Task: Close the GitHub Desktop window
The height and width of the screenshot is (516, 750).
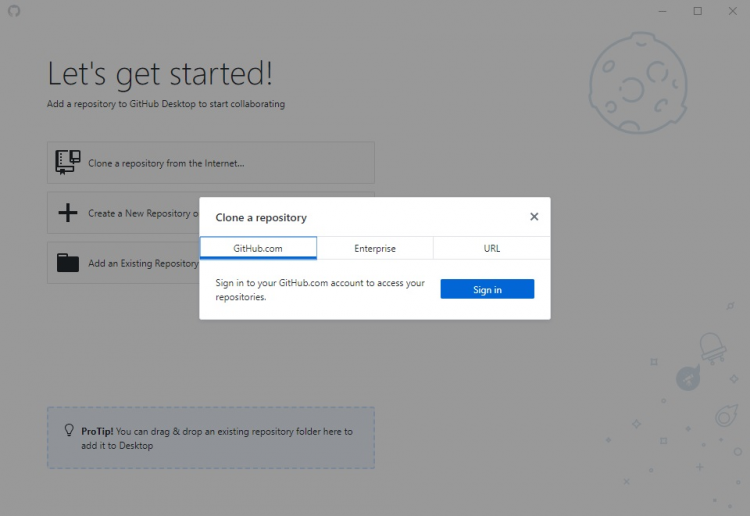Action: (x=733, y=11)
